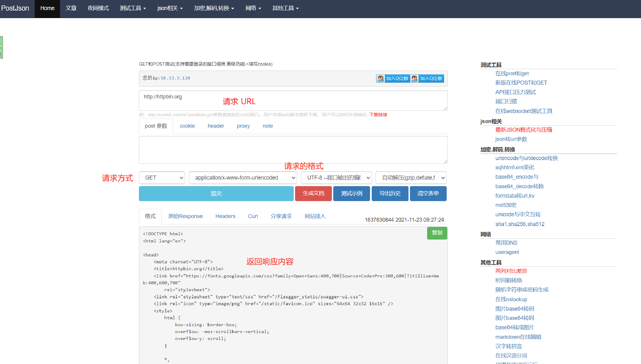Open the 最新JSON格式化与压缩 sidebar link
641x364 pixels.
(x=524, y=130)
